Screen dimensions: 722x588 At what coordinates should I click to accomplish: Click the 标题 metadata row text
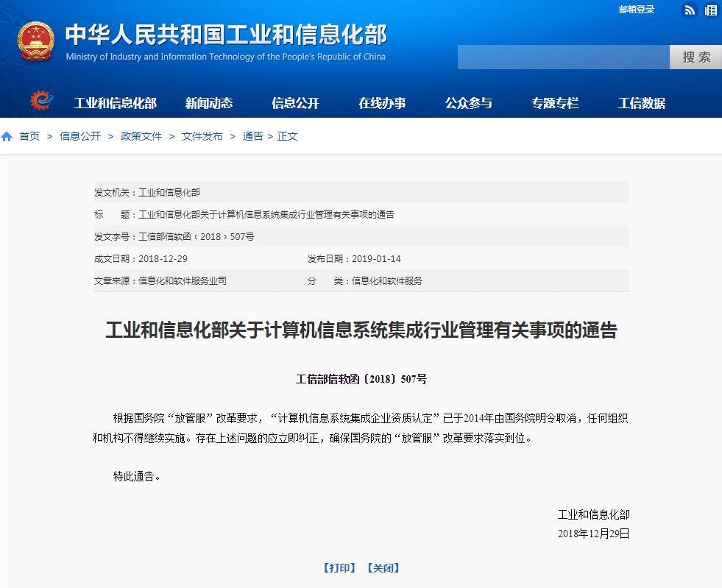click(x=244, y=215)
